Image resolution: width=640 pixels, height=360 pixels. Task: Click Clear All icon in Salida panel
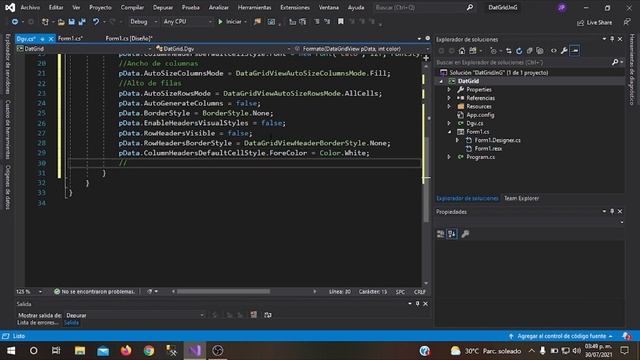pyautogui.click(x=253, y=315)
